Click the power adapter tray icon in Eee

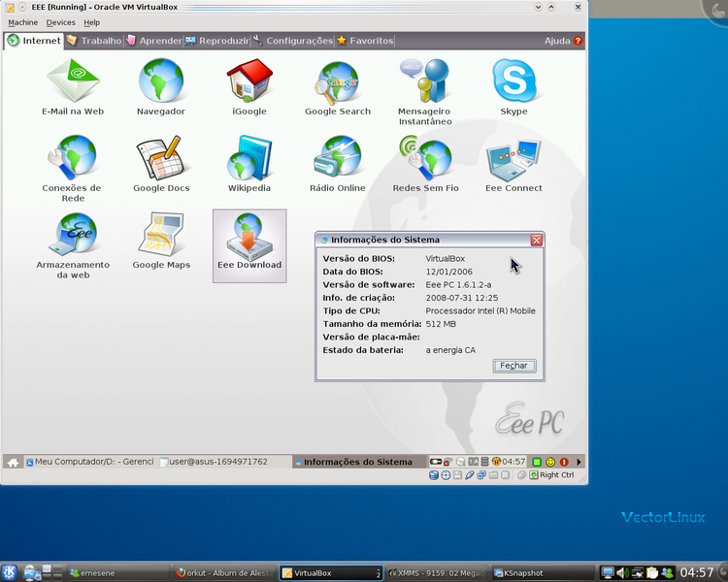tap(435, 462)
